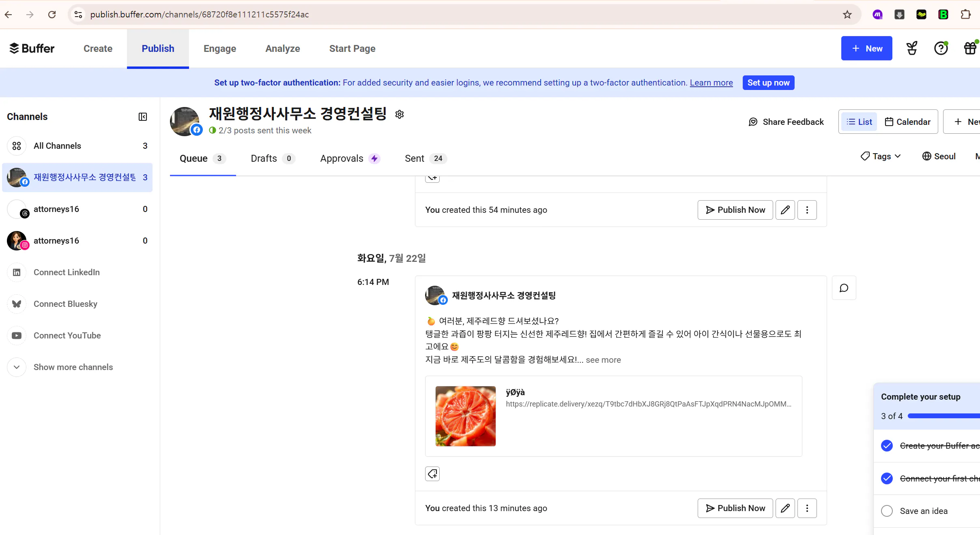Add a tag to the 제주레드향 post
Viewport: 980px width, 535px height.
point(432,473)
